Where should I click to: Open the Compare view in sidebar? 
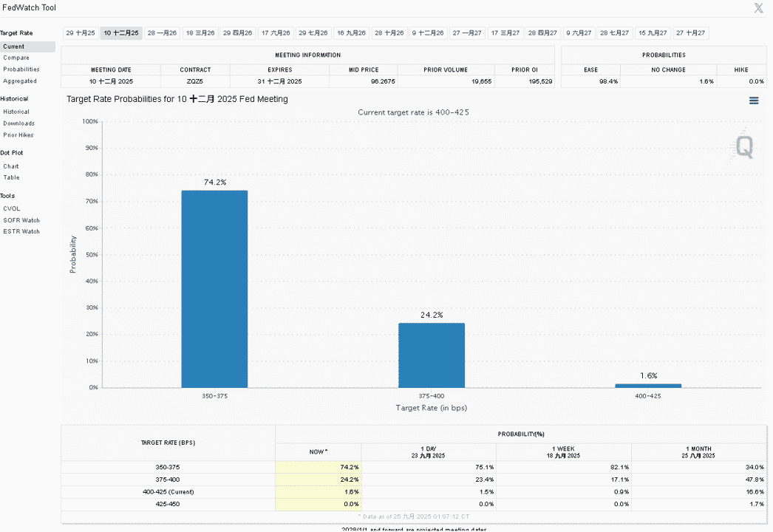click(16, 58)
